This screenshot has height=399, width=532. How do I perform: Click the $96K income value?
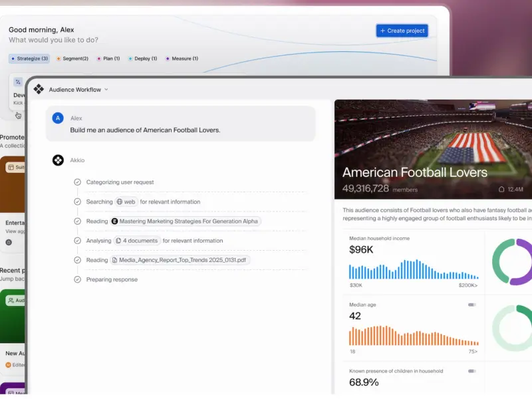(361, 250)
